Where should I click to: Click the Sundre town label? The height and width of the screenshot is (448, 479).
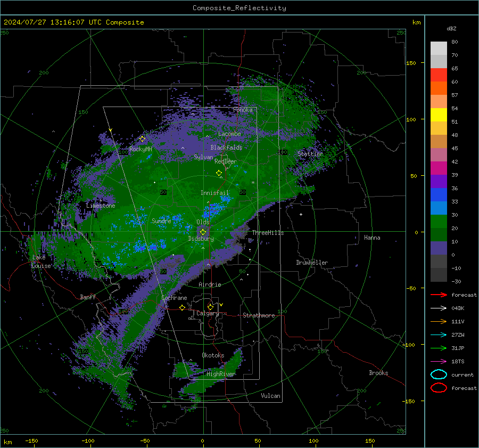click(161, 221)
